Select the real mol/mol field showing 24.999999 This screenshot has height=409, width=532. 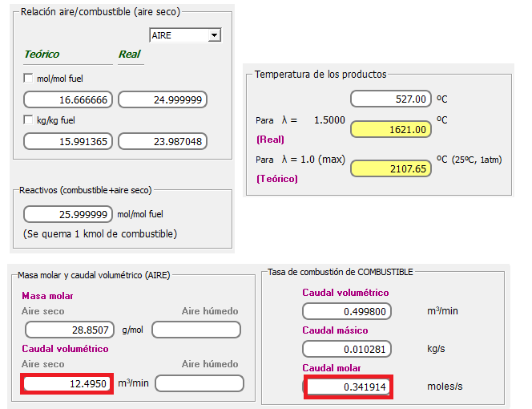pos(163,99)
